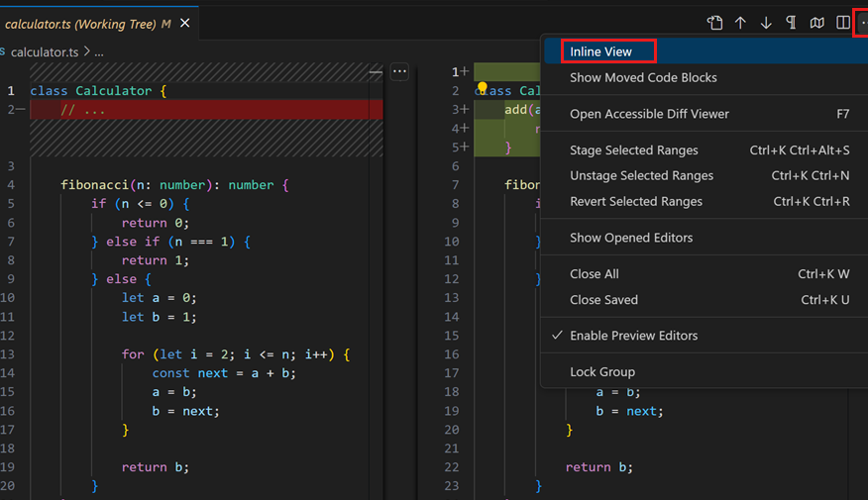Click Revert Selected Ranges

pyautogui.click(x=635, y=201)
